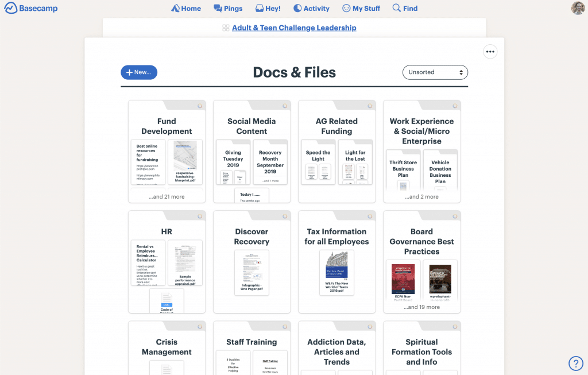
Task: Open the three-dot options menu
Action: pyautogui.click(x=490, y=52)
